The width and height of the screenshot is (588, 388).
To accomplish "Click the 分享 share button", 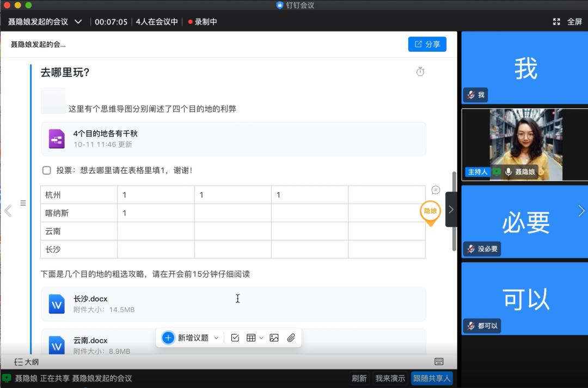I will tap(427, 44).
